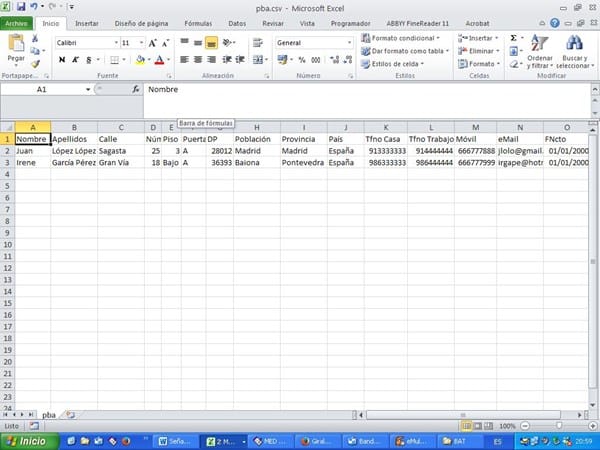Click the zoom slider handle
This screenshot has width=600, height=450.
(559, 426)
